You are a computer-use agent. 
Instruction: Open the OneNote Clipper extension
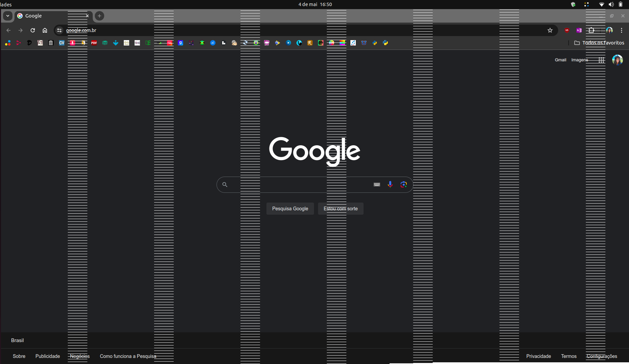coord(579,30)
